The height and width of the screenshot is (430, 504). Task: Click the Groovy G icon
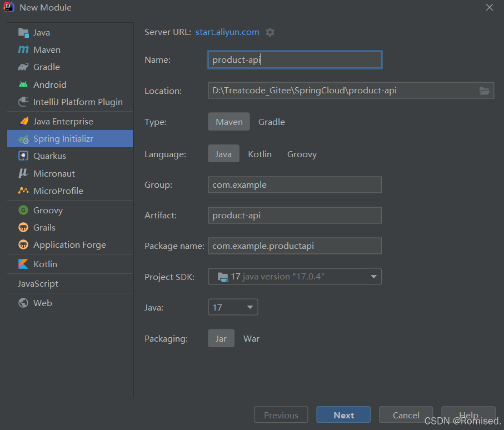[x=23, y=210]
